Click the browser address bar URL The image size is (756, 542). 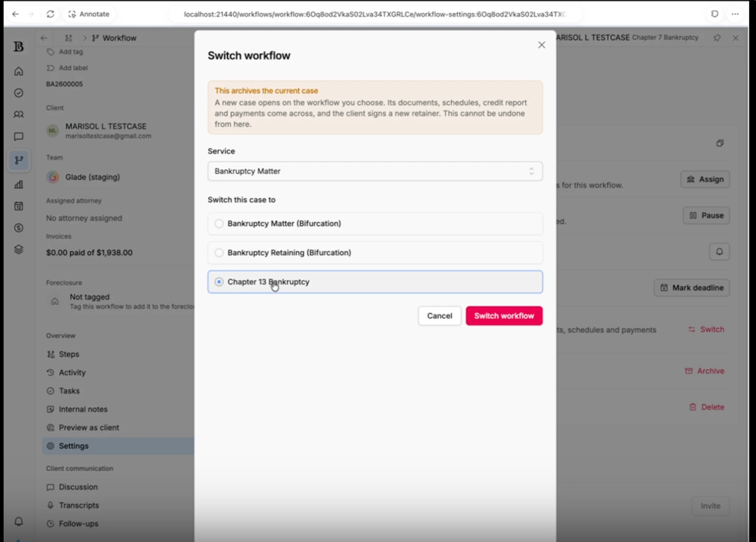tap(375, 14)
